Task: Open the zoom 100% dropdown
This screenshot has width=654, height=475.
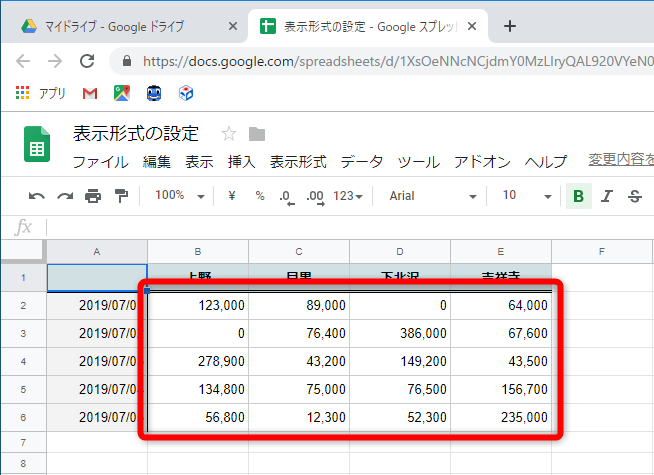Action: coord(180,195)
